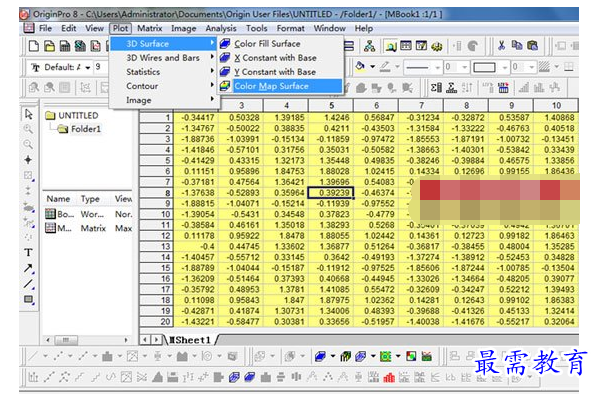Viewport: 596px width, 394px height.
Task: Open the fill pattern dropdown arrow
Action: (556, 67)
